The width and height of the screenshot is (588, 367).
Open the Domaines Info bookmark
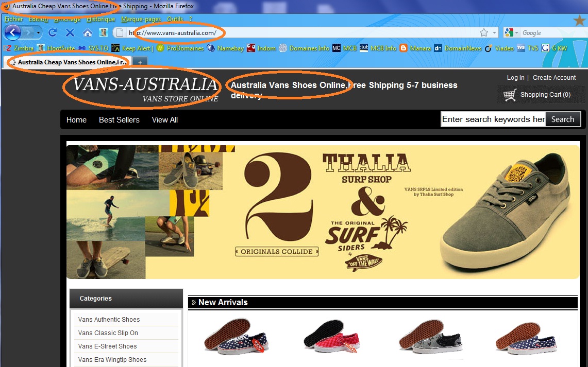click(x=304, y=48)
